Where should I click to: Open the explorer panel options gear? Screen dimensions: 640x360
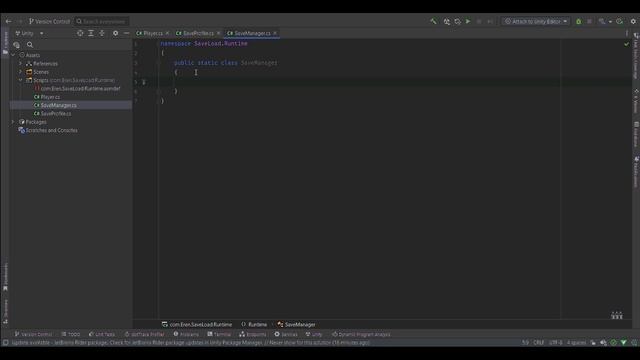[x=116, y=33]
